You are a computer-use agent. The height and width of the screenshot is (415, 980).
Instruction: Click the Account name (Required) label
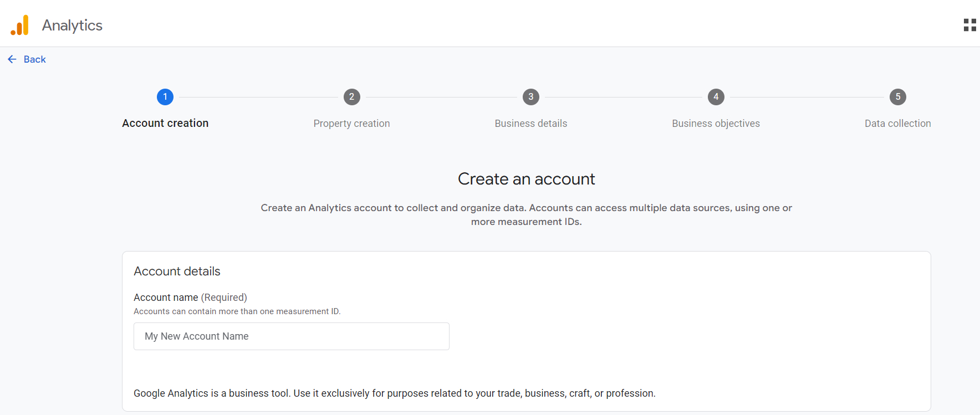(190, 298)
